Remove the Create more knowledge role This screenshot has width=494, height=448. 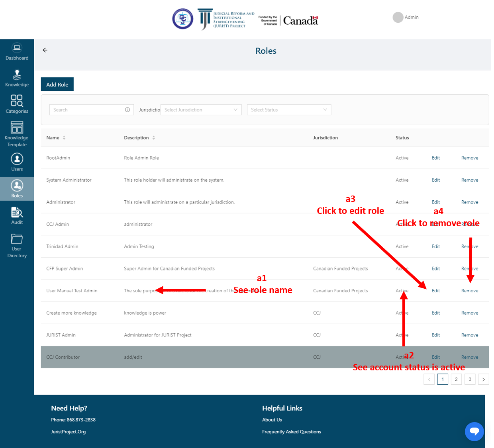[x=470, y=313]
